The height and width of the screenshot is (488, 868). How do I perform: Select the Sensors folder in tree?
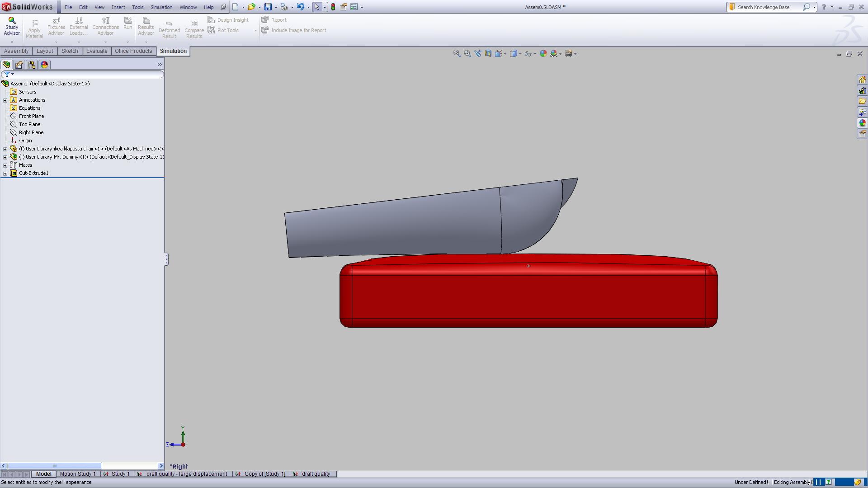(x=28, y=92)
